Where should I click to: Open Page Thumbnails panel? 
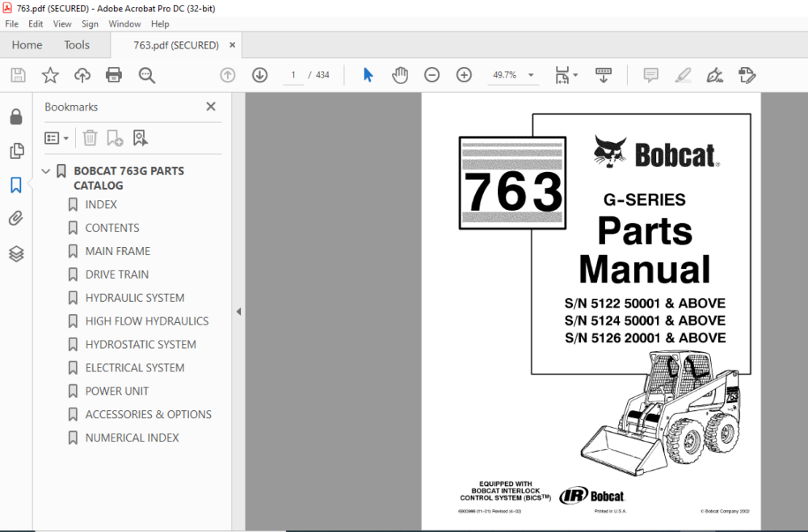pos(16,151)
